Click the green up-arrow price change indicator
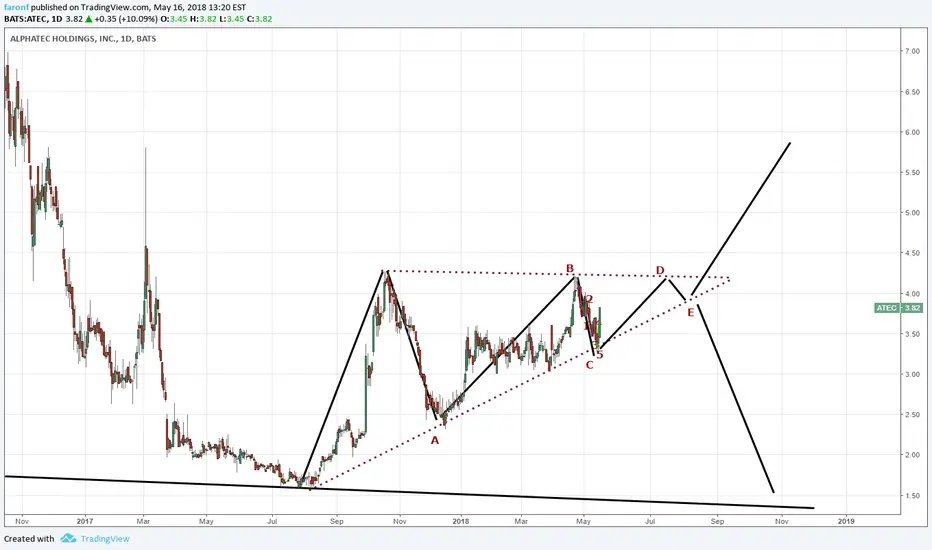The width and height of the screenshot is (932, 550). [89, 19]
